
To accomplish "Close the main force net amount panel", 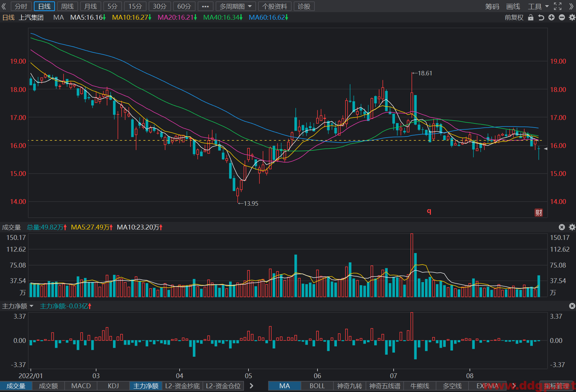I will [x=572, y=306].
